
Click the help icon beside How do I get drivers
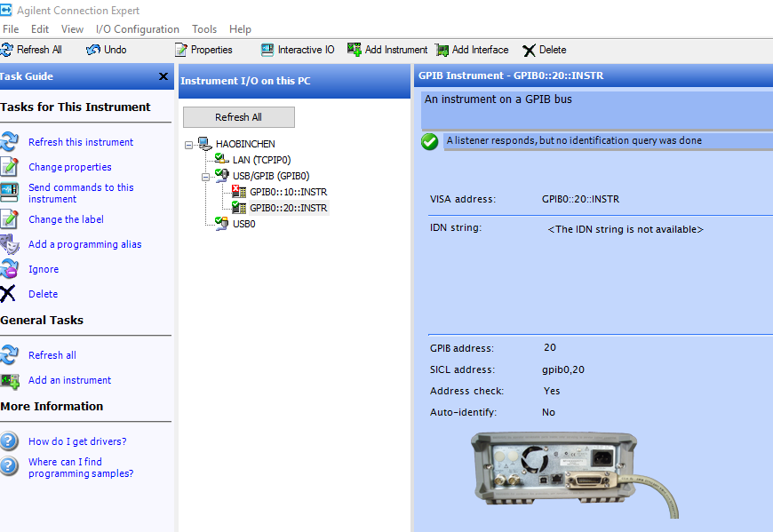[10, 441]
